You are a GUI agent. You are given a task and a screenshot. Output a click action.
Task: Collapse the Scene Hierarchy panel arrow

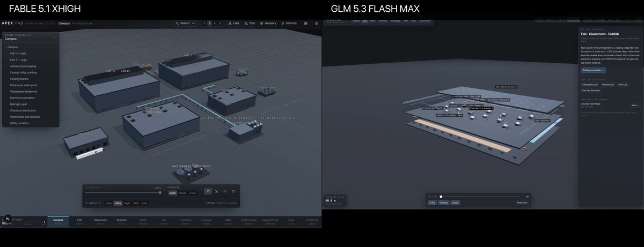tap(54, 38)
